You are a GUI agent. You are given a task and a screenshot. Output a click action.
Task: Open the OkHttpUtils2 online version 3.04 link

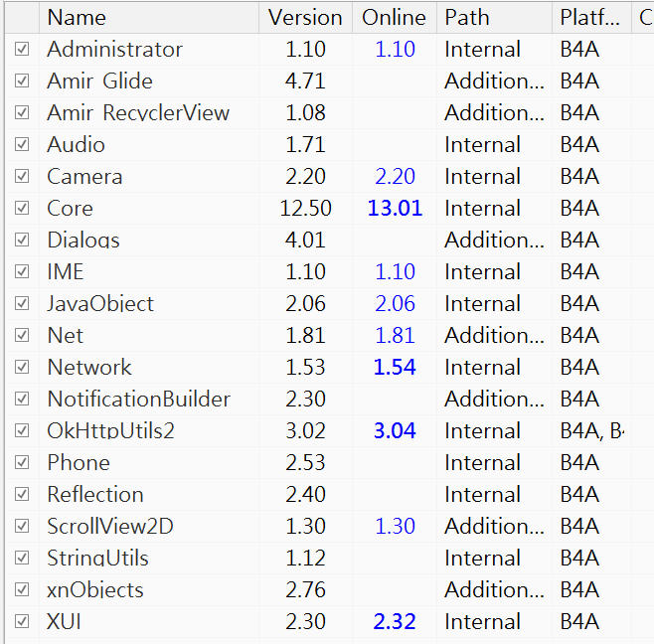395,430
